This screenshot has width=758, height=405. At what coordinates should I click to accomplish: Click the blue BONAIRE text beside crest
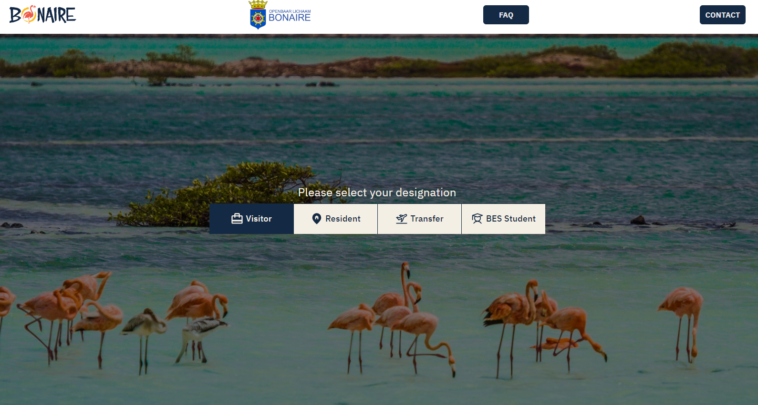(290, 18)
